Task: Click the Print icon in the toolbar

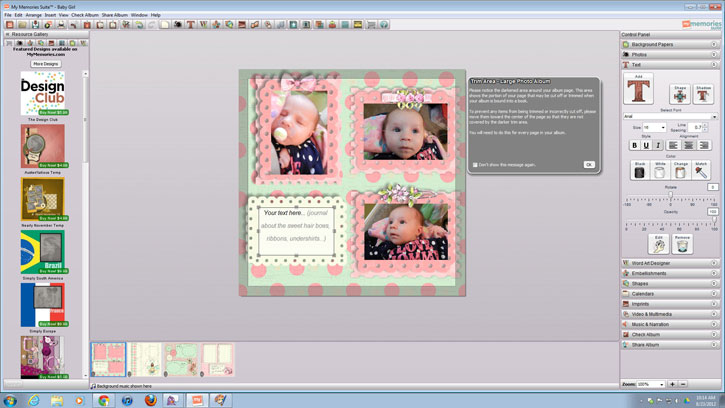Action: 61,25
